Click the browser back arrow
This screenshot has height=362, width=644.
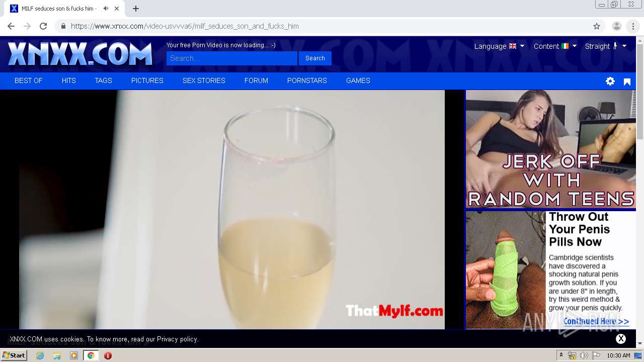11,26
